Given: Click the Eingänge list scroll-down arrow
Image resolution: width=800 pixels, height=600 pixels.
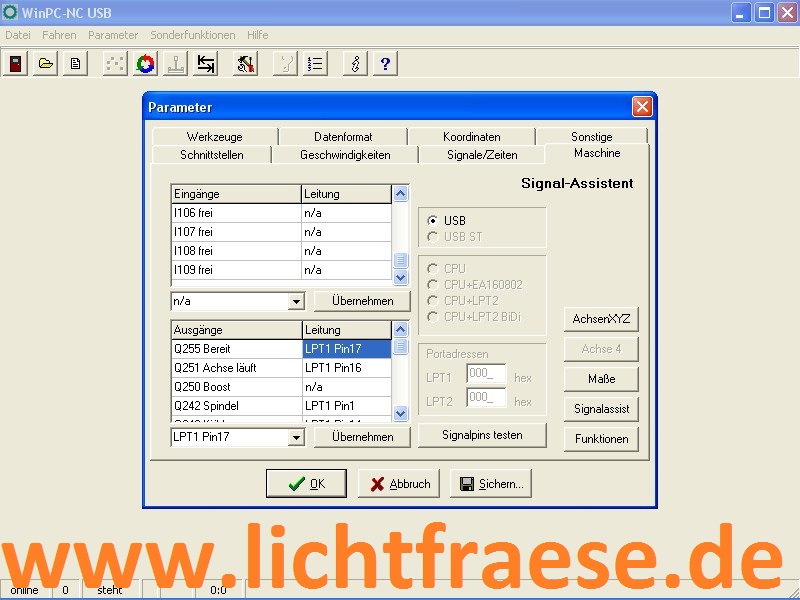Looking at the screenshot, I should point(401,277).
